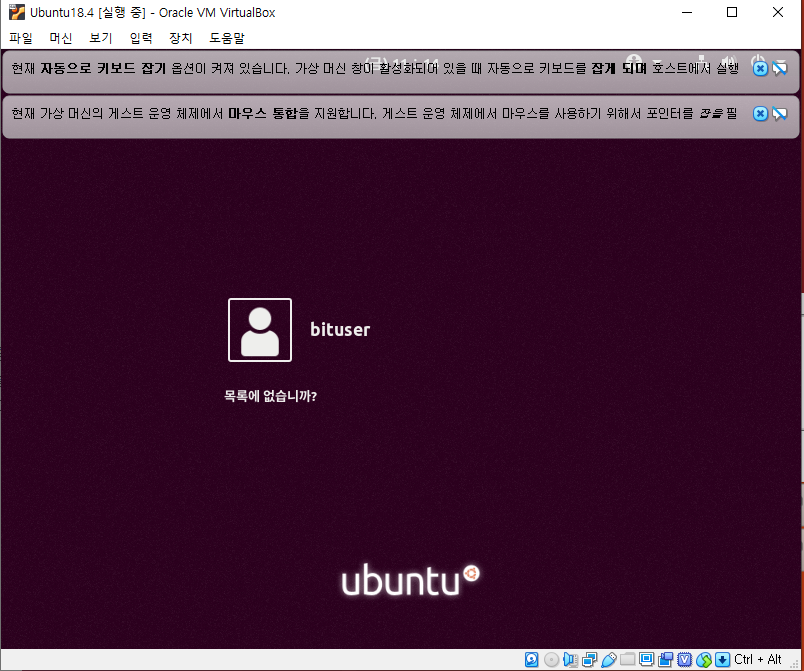
Task: Open the 보기 menu
Action: pyautogui.click(x=100, y=38)
